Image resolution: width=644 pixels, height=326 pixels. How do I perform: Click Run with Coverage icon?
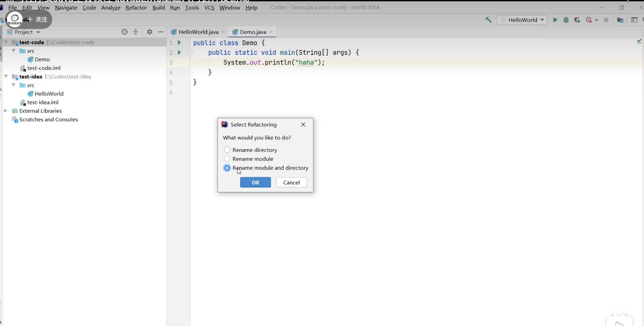[x=577, y=20]
